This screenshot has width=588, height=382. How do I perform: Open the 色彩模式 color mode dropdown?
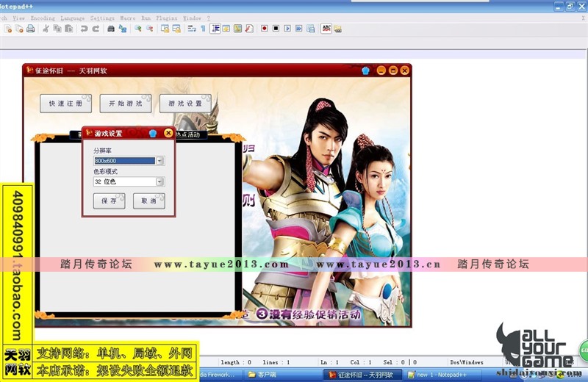tap(159, 181)
